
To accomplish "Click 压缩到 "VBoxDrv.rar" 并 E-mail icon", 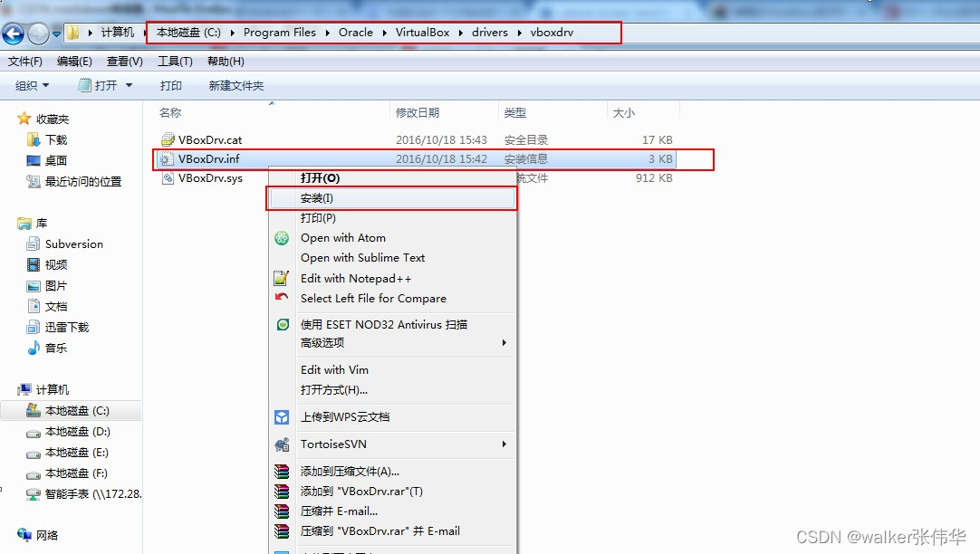I will [x=282, y=530].
